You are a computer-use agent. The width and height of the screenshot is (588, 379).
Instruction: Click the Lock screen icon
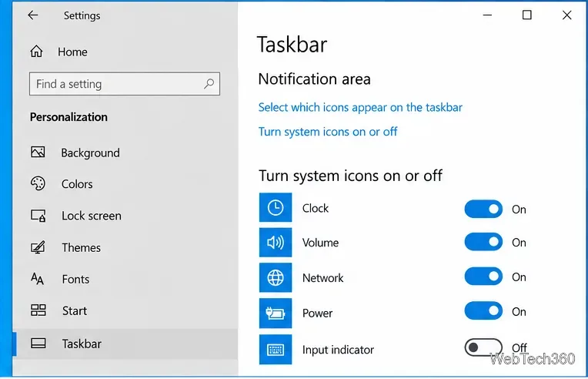coord(38,216)
